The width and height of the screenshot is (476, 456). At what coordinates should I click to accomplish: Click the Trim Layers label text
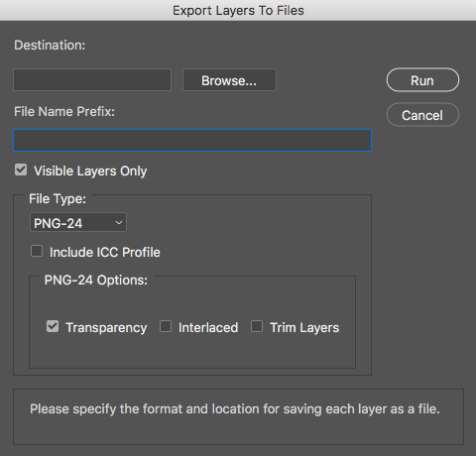(x=304, y=328)
